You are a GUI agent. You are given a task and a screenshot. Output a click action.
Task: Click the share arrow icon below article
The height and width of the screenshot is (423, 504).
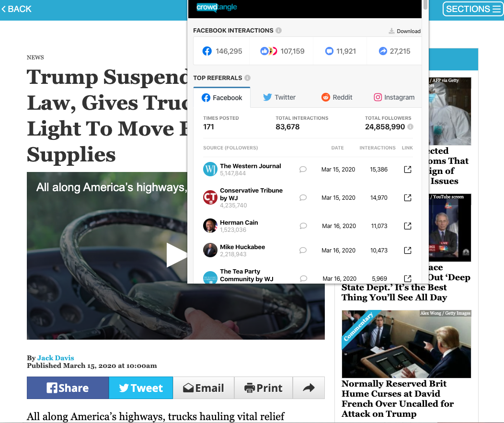coord(309,388)
